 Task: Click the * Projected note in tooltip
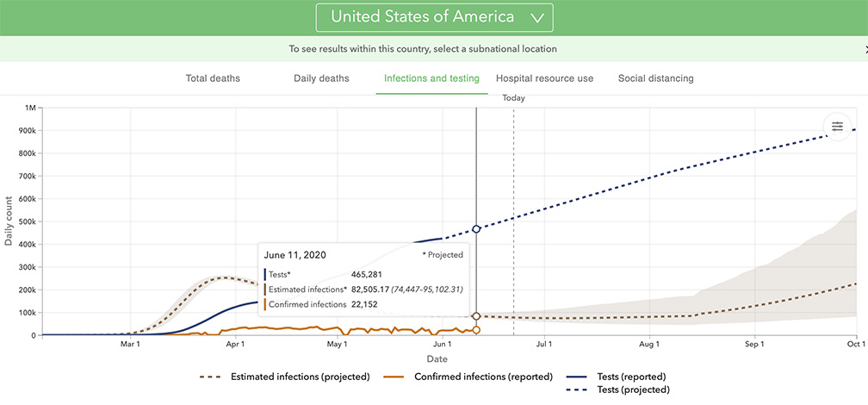pos(443,255)
